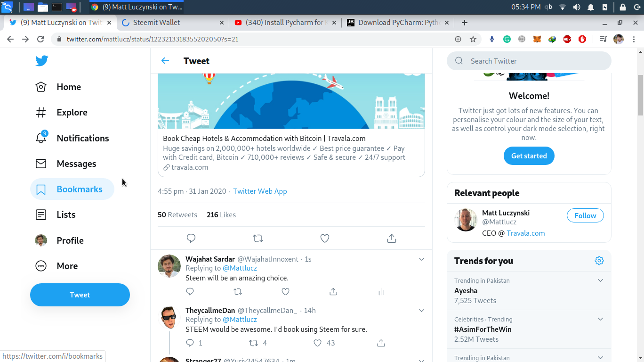Open the Adblock Plus extension
The image size is (644, 362).
pyautogui.click(x=567, y=39)
